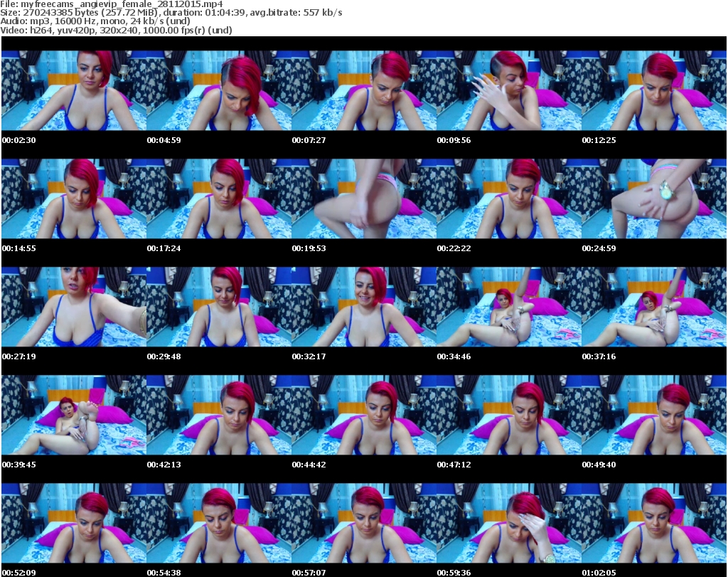The image size is (728, 577).
Task: Click the Size and duration info line
Action: 171,13
